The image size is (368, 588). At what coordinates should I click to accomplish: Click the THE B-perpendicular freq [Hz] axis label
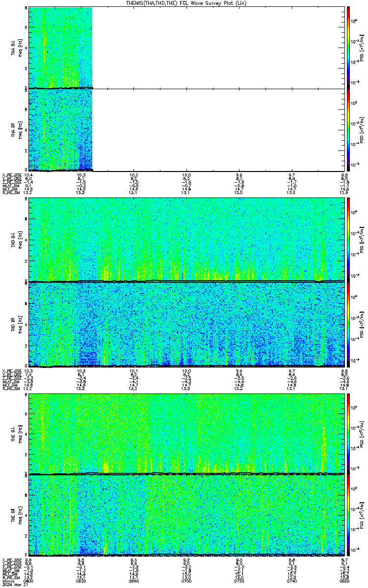[x=19, y=433]
